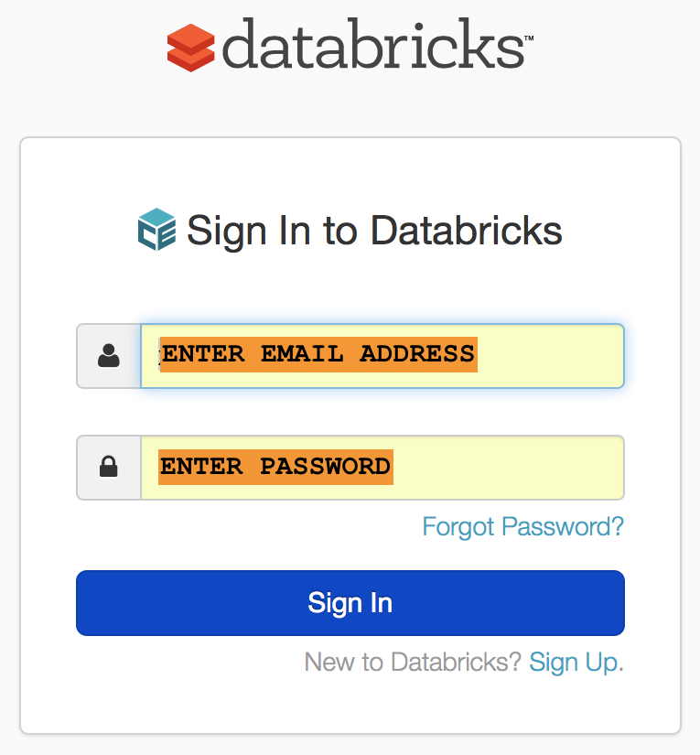The image size is (700, 755).
Task: Focus the email address input field
Action: point(382,356)
